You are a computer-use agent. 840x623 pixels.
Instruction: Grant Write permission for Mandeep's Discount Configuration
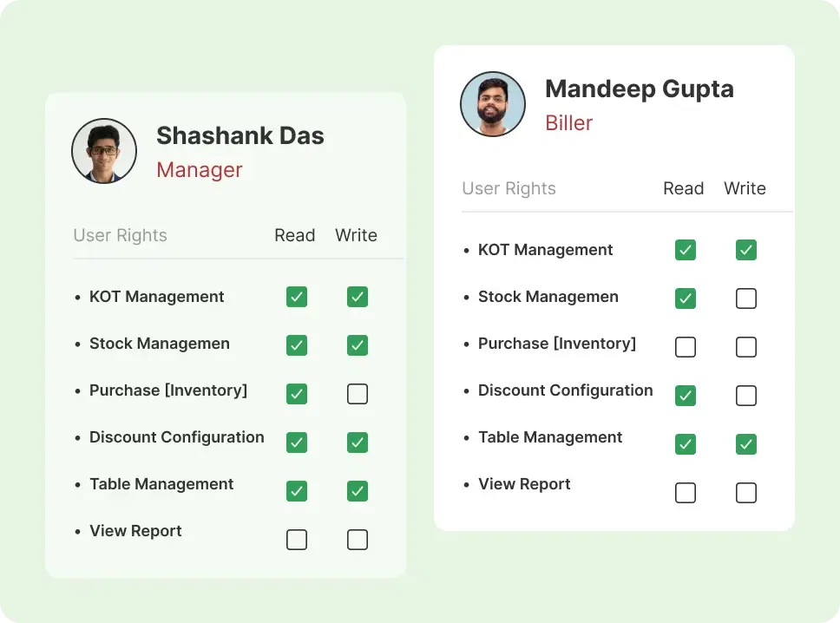coord(745,396)
